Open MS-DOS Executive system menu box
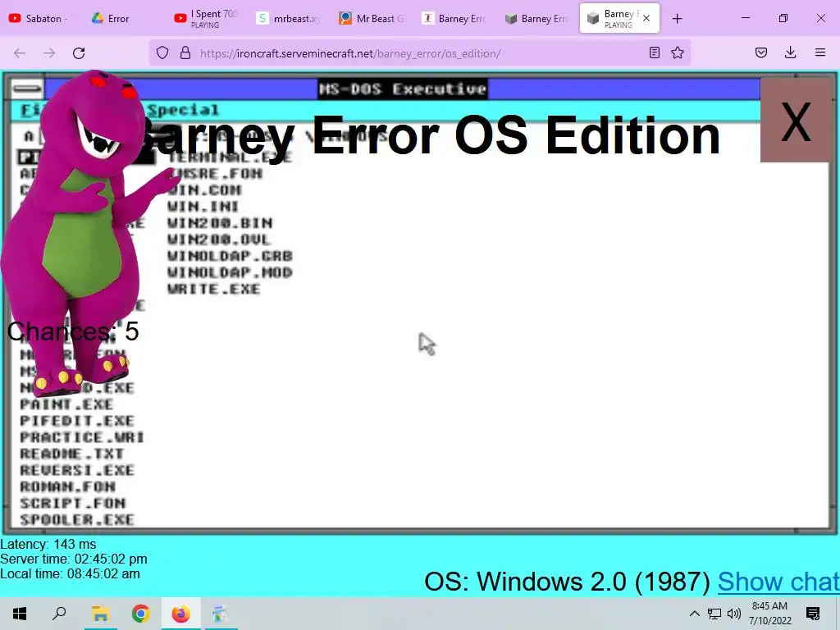Screen dimensions: 840x630 [x=27, y=89]
